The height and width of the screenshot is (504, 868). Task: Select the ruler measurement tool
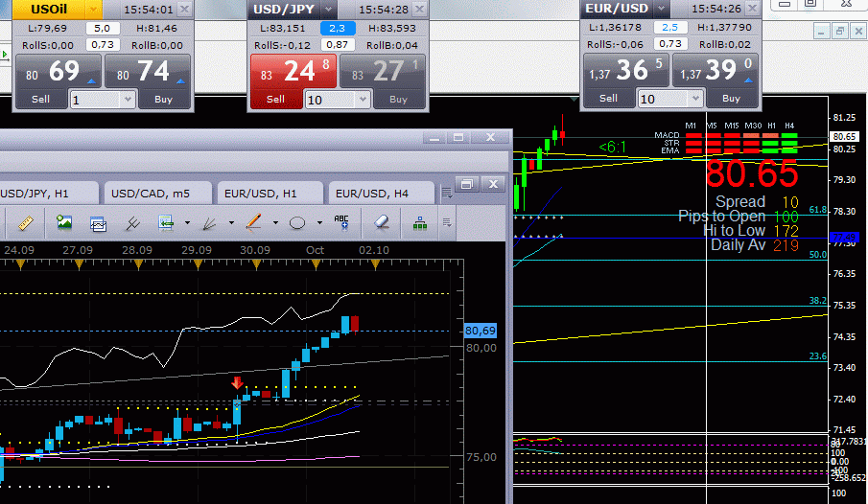pos(26,223)
